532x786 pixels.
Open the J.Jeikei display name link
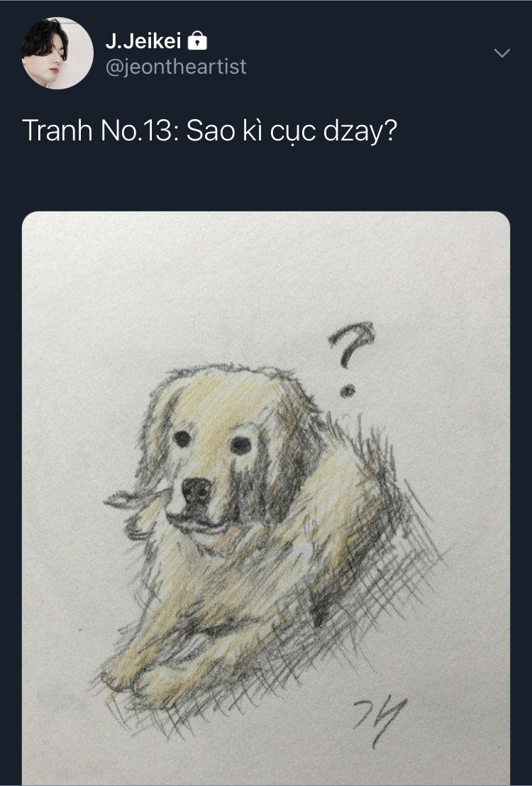143,41
